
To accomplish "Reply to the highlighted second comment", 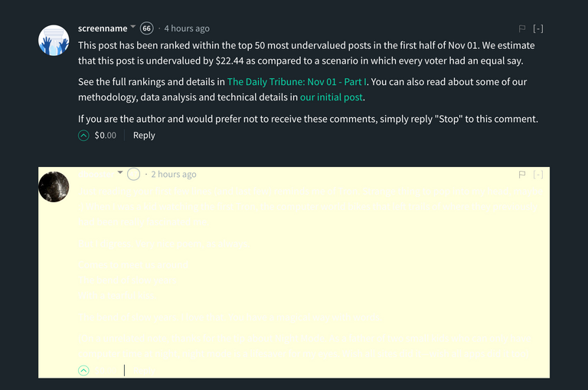I will pos(144,370).
